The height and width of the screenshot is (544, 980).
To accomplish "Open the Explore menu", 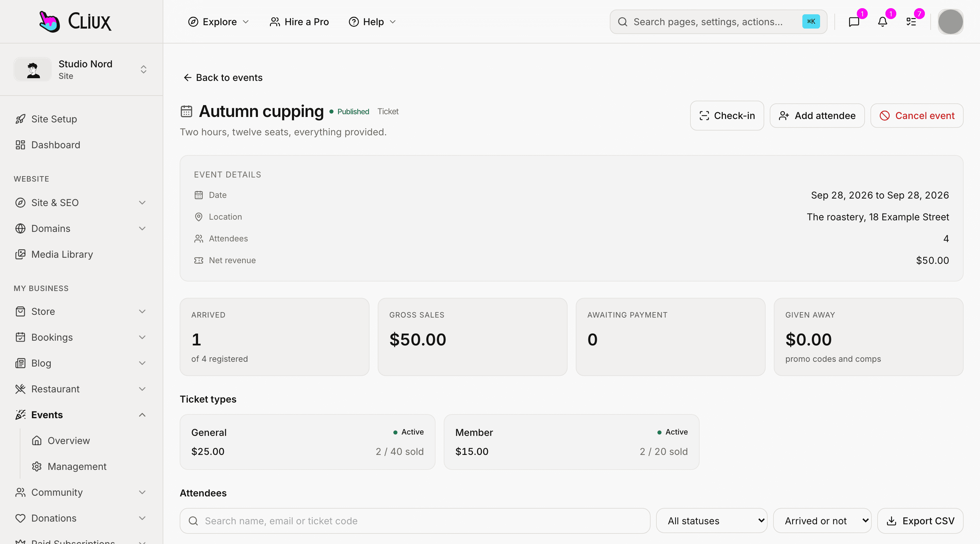I will [218, 22].
